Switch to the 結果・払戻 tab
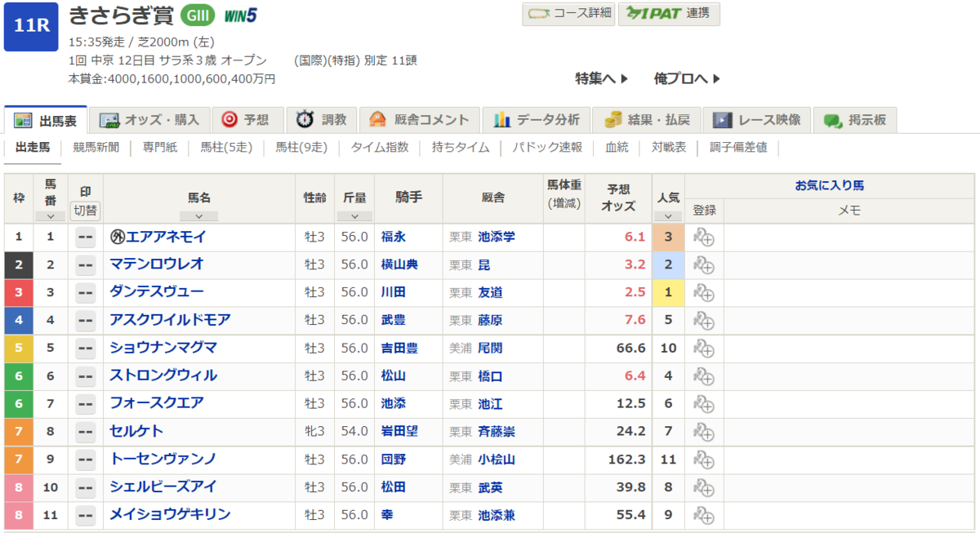 [x=647, y=120]
